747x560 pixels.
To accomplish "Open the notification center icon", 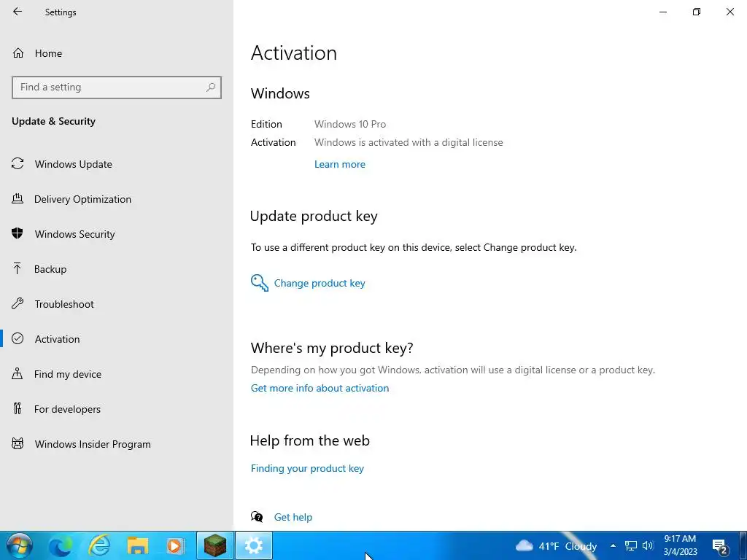I will 720,546.
